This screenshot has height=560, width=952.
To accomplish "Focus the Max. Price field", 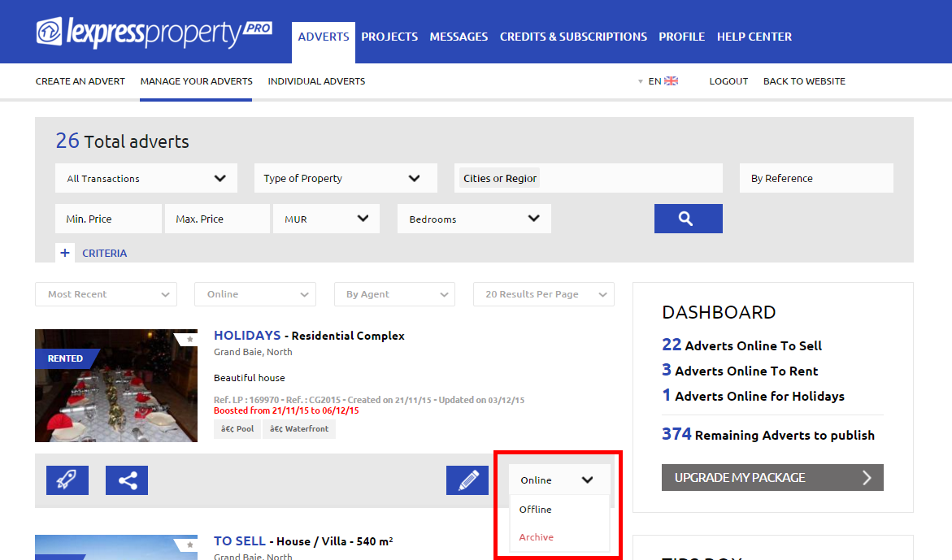I will pos(217,219).
